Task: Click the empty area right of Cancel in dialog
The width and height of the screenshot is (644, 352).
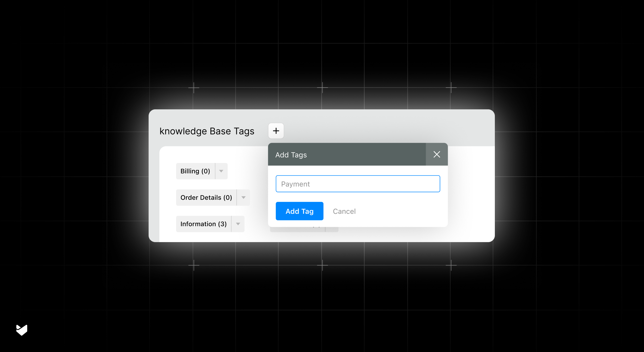Action: (x=400, y=211)
